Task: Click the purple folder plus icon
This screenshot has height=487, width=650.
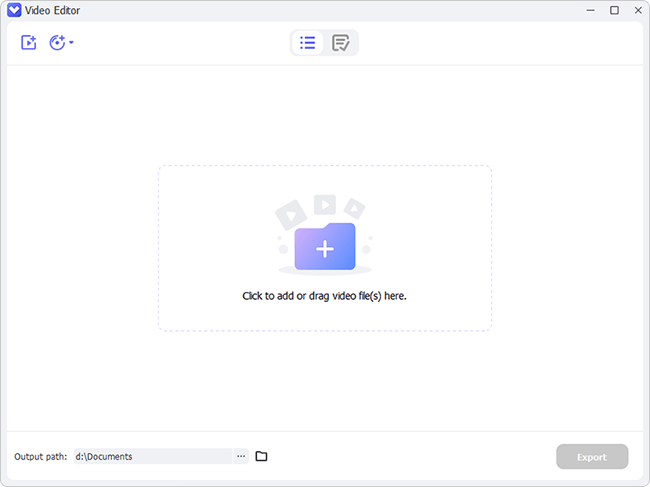Action: (x=325, y=247)
